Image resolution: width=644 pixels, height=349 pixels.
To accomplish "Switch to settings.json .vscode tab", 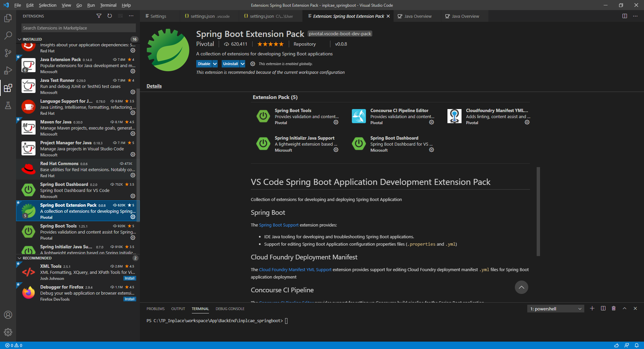I will (210, 16).
